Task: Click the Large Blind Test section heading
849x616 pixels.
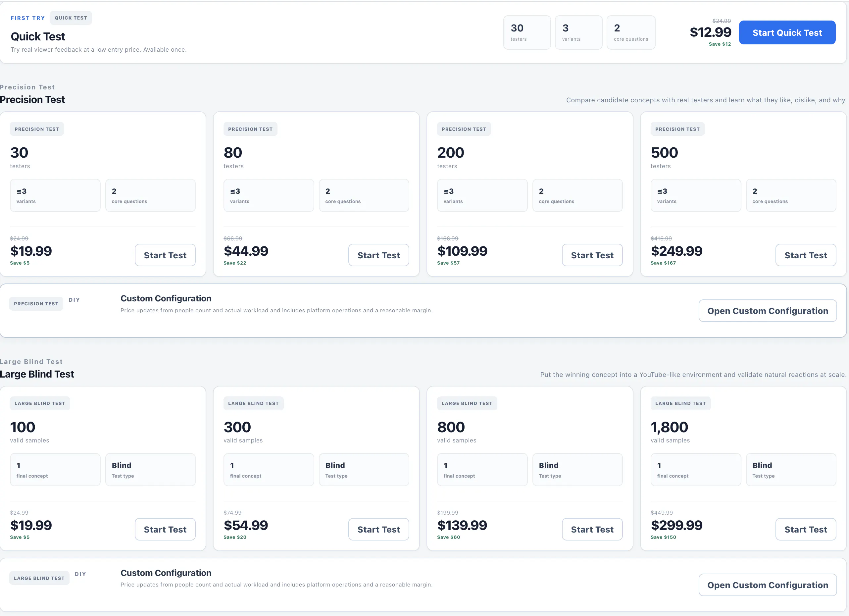Action: 37,374
